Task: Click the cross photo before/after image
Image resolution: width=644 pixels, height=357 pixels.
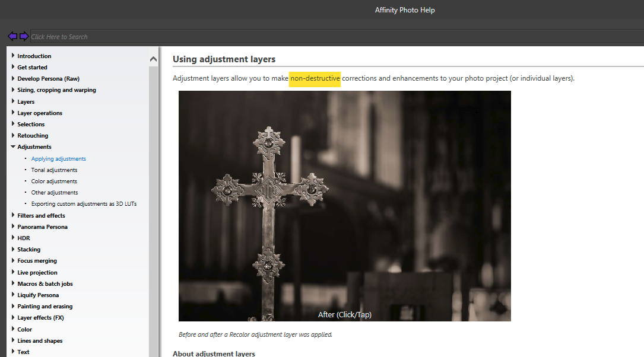Action: point(345,206)
